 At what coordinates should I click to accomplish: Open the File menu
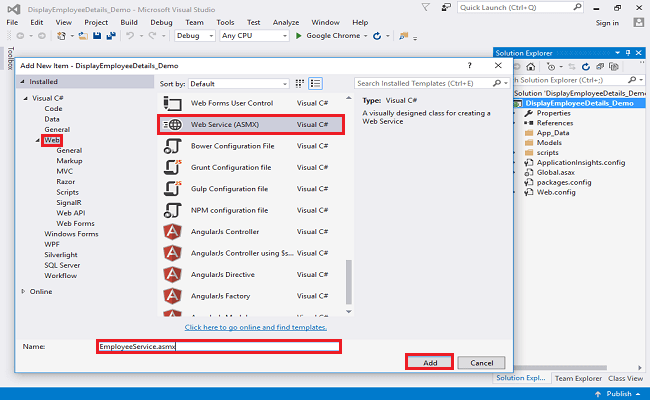point(12,22)
